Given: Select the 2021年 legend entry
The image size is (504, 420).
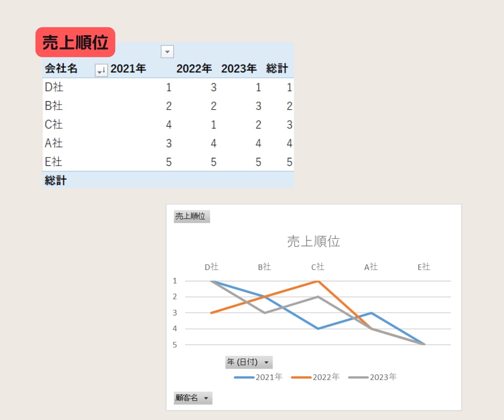Looking at the screenshot, I should pyautogui.click(x=258, y=377).
